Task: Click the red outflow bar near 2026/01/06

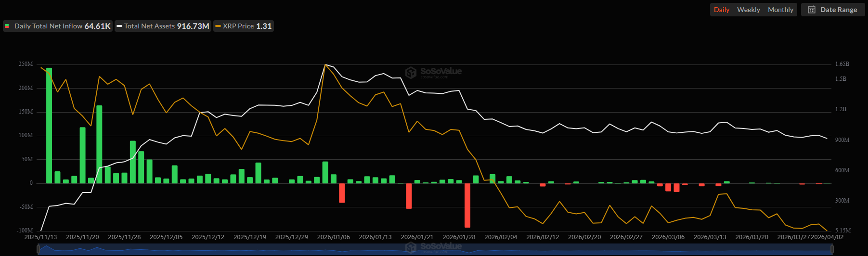Action: click(342, 192)
